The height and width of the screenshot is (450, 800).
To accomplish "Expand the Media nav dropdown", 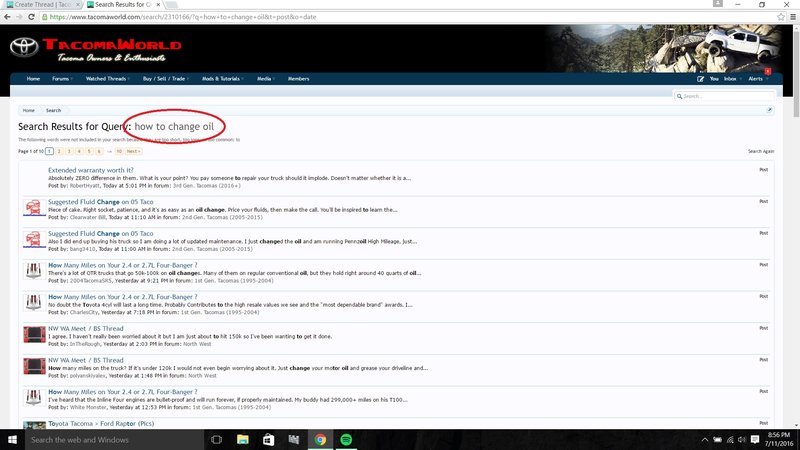I will pos(266,79).
